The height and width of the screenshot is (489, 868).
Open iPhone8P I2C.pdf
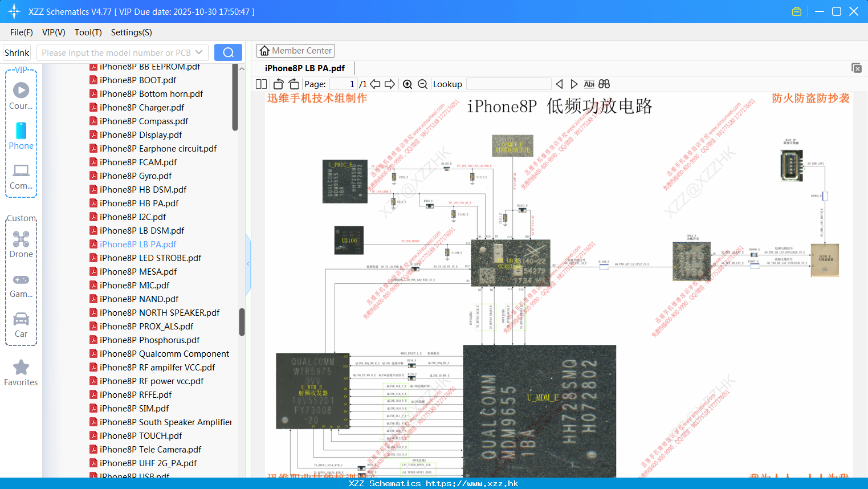tap(133, 217)
